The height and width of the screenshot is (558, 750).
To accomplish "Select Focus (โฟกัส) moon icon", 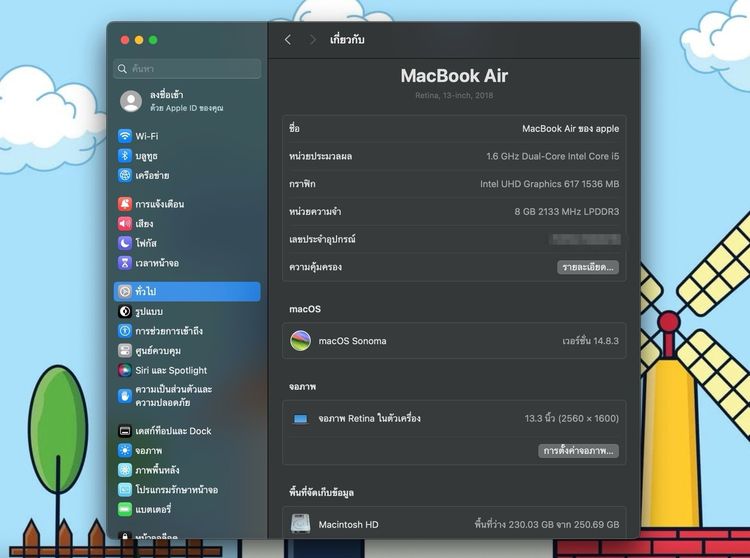I will tap(125, 243).
